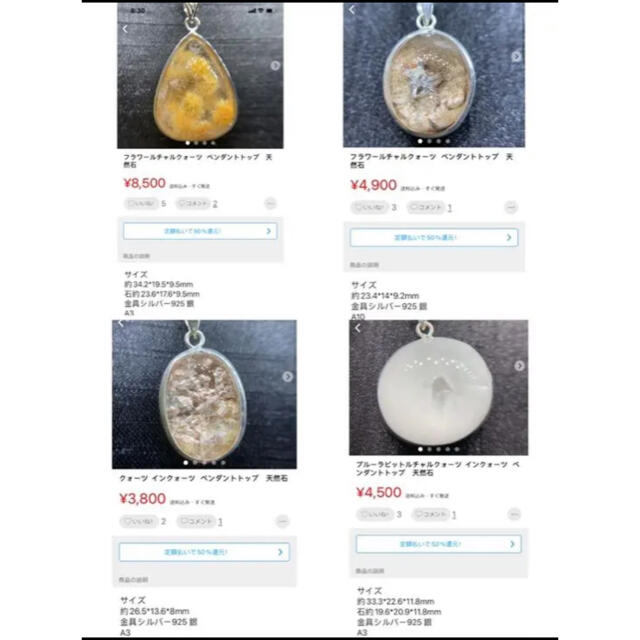Expand installment payment banner under ¥4,900 item
The width and height of the screenshot is (640, 640).
tap(434, 238)
